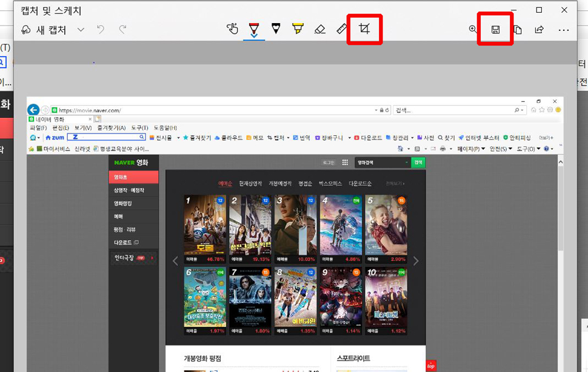The height and width of the screenshot is (372, 588).
Task: Click the movie.naver.com address field
Action: coord(214,110)
